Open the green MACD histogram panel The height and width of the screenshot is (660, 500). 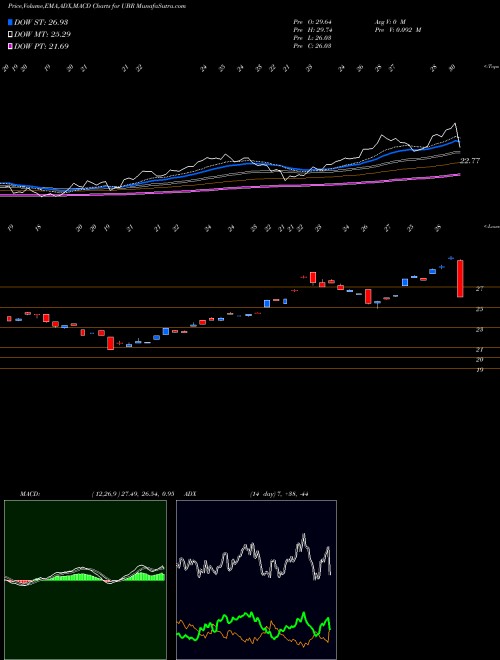pos(85,580)
